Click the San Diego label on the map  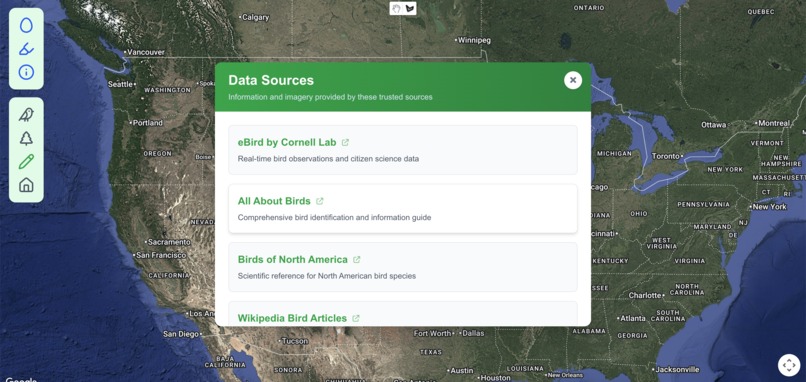181,334
